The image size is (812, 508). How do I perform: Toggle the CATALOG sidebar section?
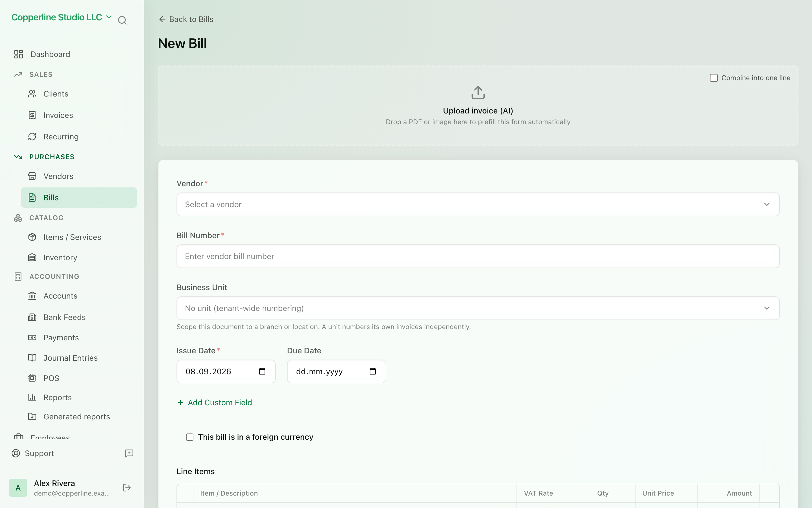pos(46,218)
